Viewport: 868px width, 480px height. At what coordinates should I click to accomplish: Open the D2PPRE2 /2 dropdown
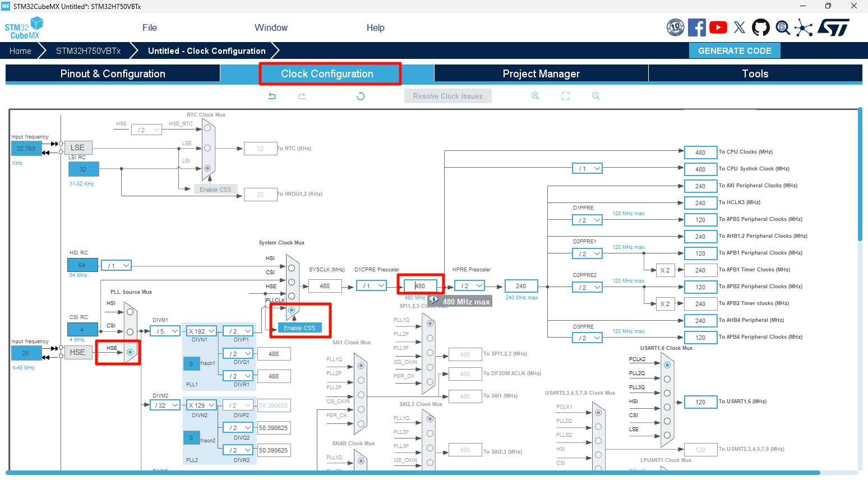pos(588,287)
